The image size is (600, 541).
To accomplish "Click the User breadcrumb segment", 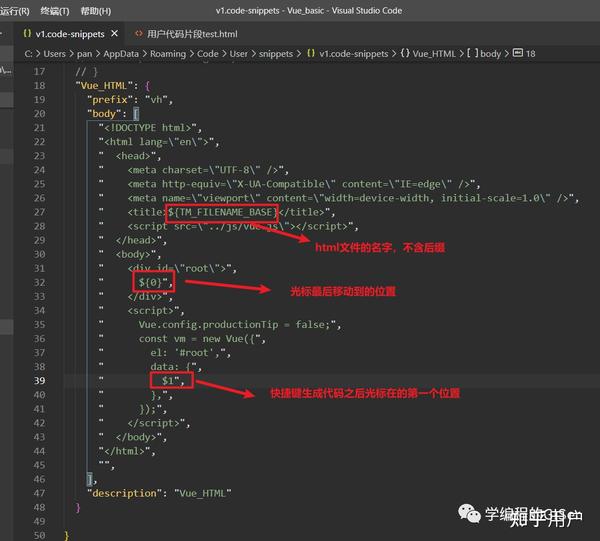I will [238, 54].
